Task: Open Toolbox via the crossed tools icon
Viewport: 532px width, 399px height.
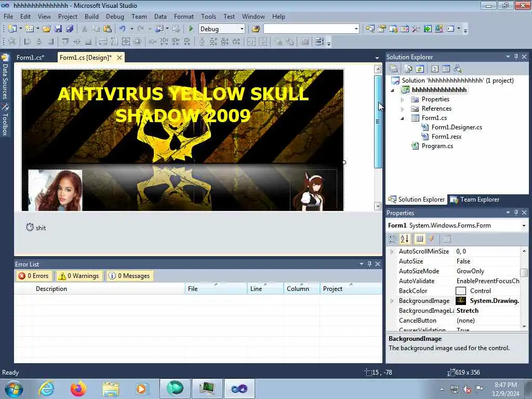Action: click(416, 29)
